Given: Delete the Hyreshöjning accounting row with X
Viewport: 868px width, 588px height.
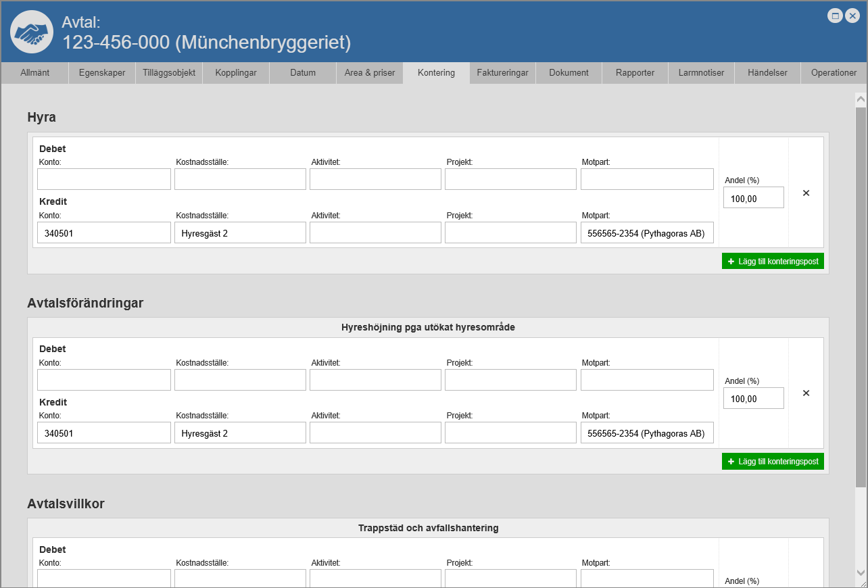Looking at the screenshot, I should pyautogui.click(x=806, y=393).
